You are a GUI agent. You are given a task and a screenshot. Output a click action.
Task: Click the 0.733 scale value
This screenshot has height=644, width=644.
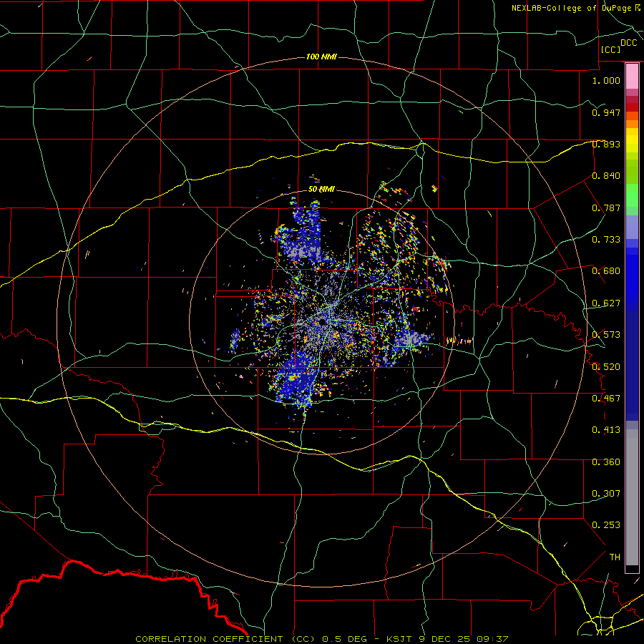coord(606,240)
